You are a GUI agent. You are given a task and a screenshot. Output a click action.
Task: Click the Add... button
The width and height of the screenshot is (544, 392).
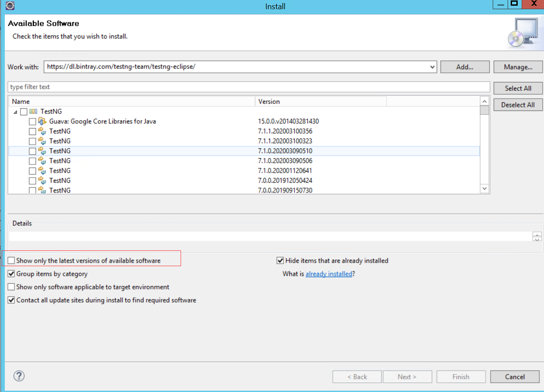click(x=465, y=67)
